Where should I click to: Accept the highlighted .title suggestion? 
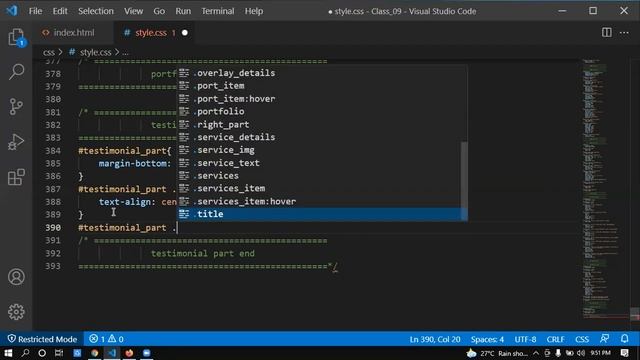coord(320,214)
